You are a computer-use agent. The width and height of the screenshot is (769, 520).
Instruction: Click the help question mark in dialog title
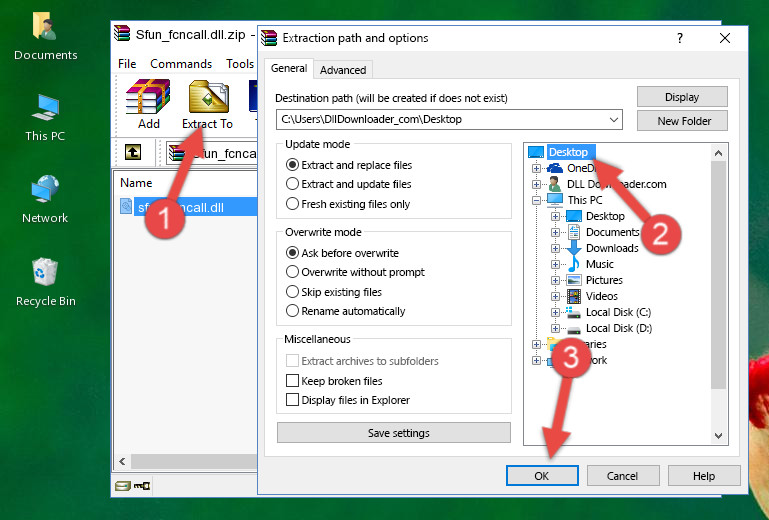coord(680,38)
